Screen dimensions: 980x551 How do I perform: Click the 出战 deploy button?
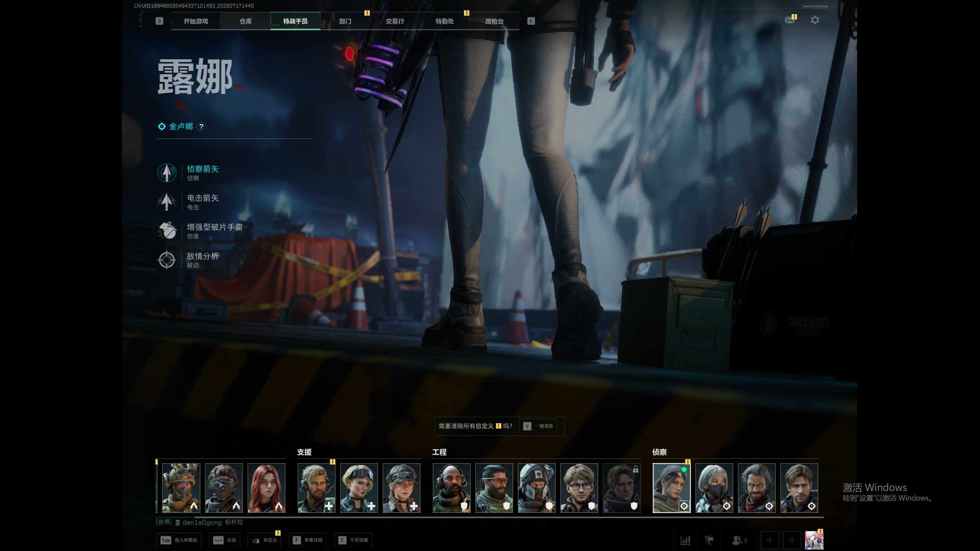pyautogui.click(x=225, y=540)
